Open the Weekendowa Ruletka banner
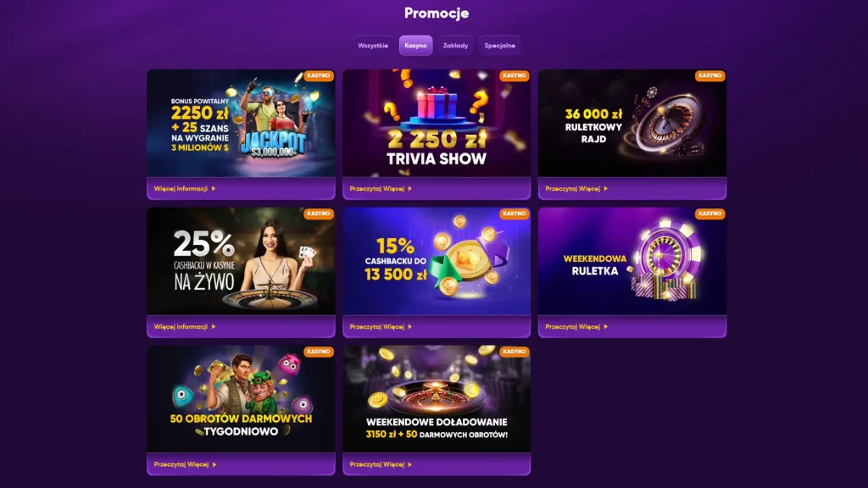Viewport: 868px width, 488px height. [x=632, y=261]
